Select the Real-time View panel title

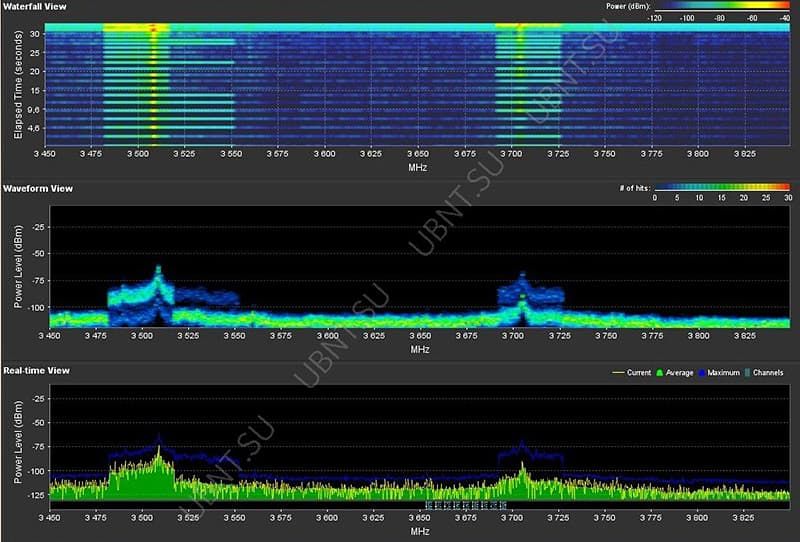pyautogui.click(x=36, y=369)
